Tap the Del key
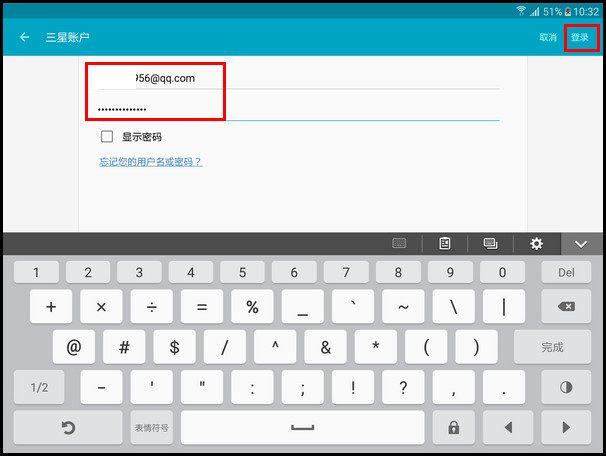The width and height of the screenshot is (606, 456). (x=566, y=272)
